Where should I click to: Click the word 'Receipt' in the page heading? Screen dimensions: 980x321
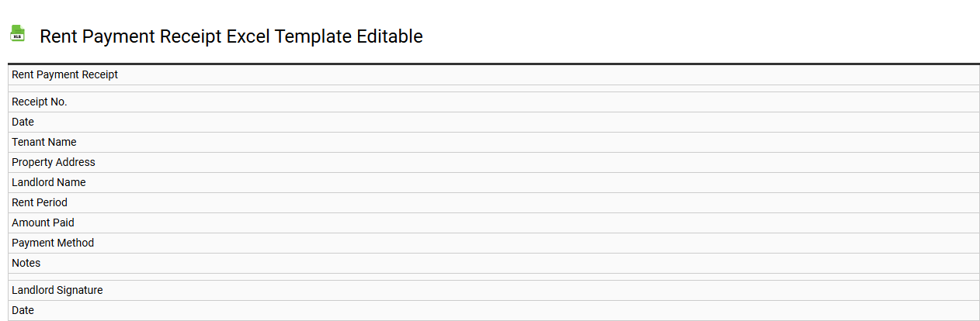pyautogui.click(x=189, y=36)
